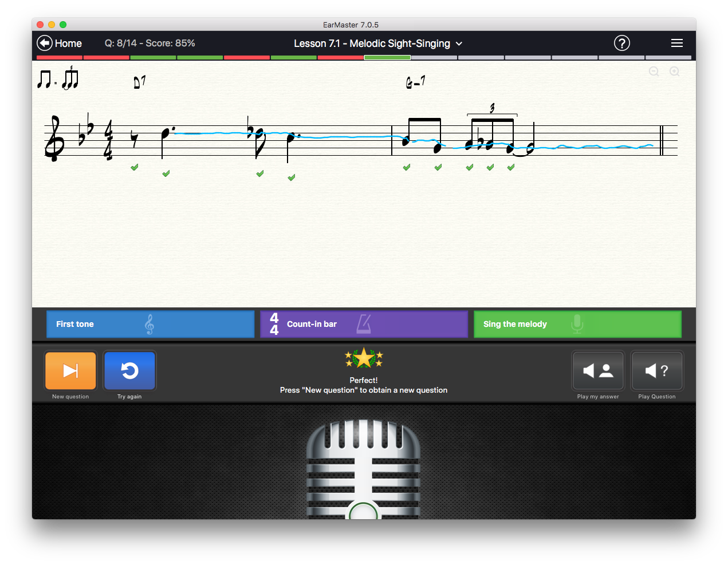The image size is (728, 565).
Task: Open the Help question mark icon
Action: [622, 43]
